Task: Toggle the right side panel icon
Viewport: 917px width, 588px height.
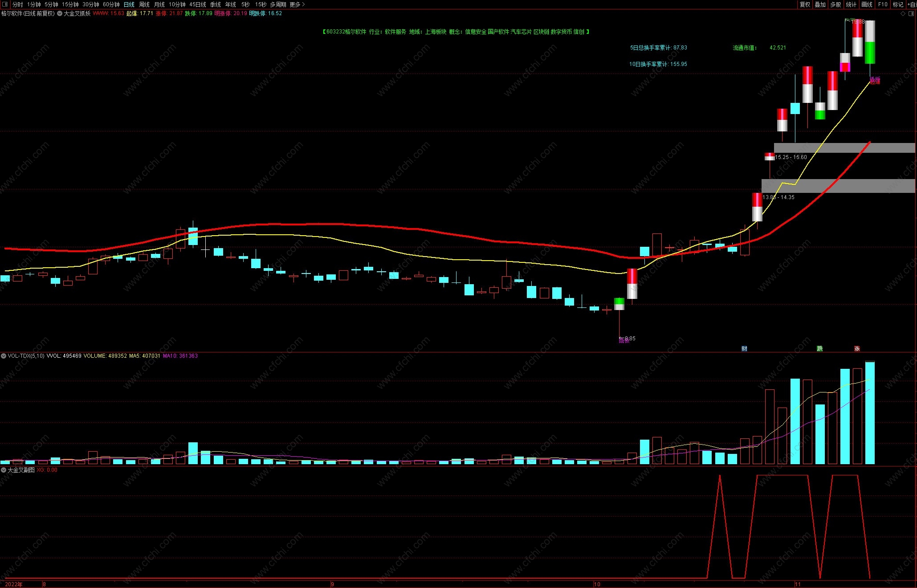Action: (911, 13)
